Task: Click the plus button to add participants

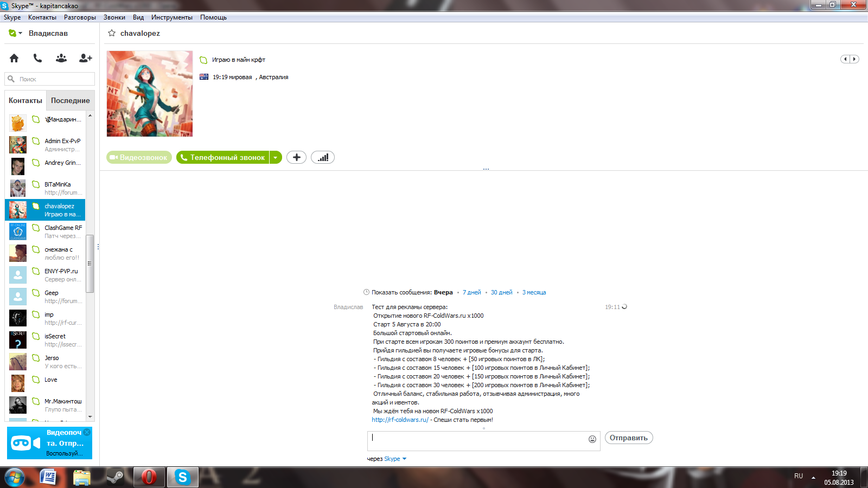Action: 296,157
